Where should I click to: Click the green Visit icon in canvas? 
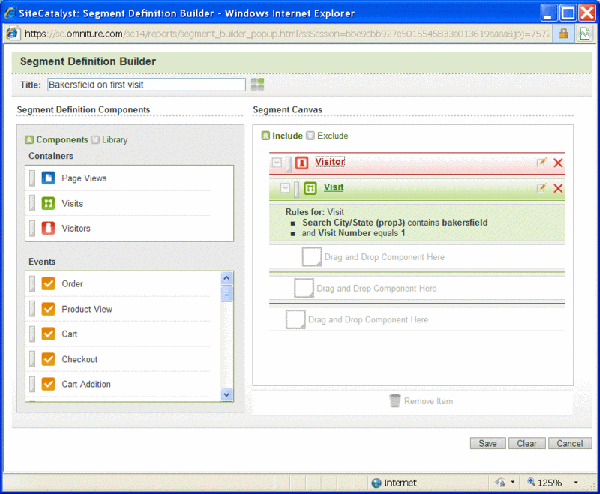[x=310, y=188]
